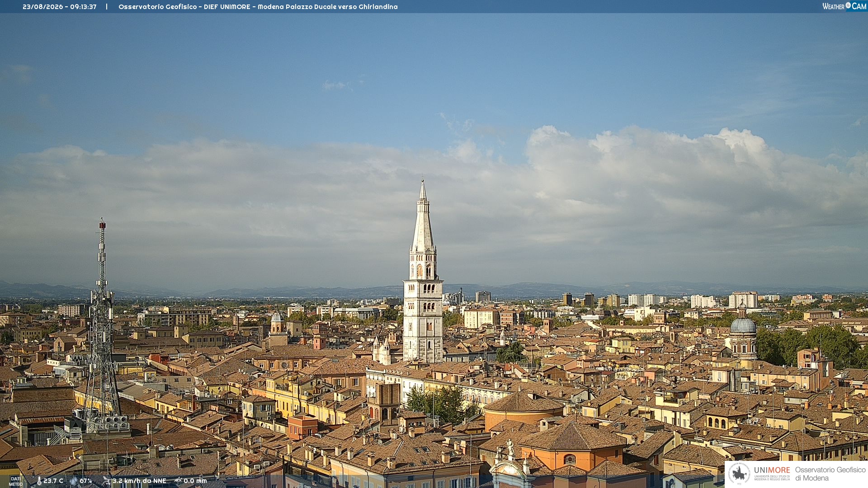Screen dimensions: 868x488
Task: Click the UNIMORE wordmark text
Action: pyautogui.click(x=772, y=470)
